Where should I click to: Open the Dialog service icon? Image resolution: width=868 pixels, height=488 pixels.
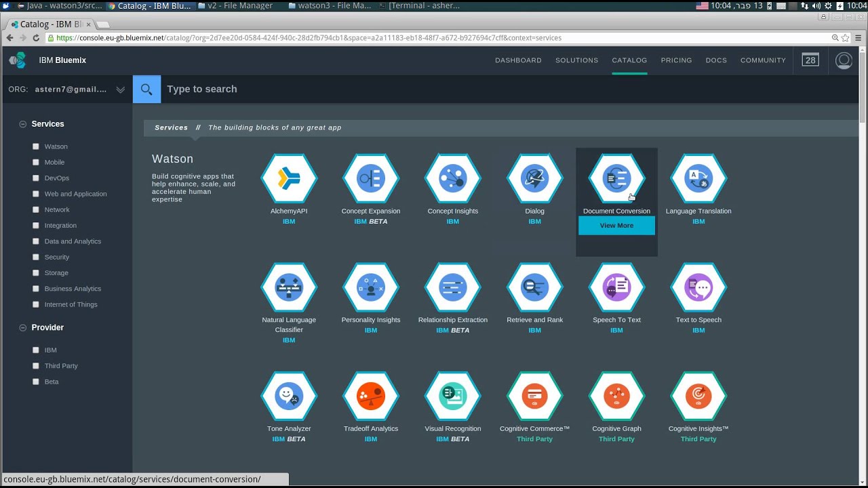(534, 178)
